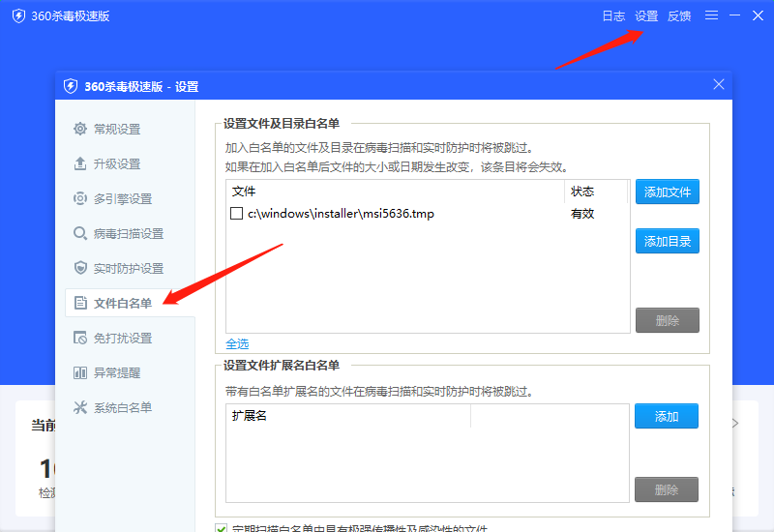Click the 360 shield logo in main window
This screenshot has height=532, width=774.
pos(18,15)
